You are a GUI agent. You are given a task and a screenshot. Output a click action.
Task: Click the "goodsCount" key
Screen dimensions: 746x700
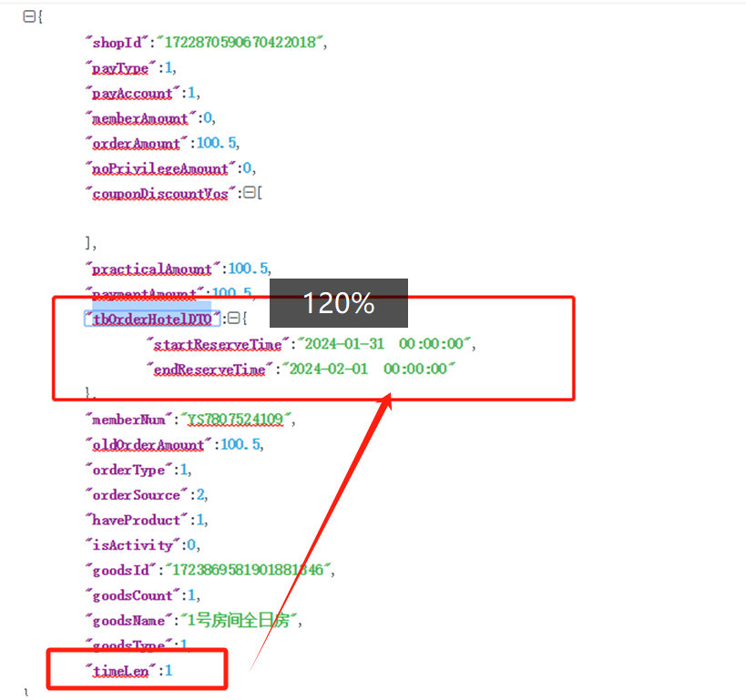133,596
